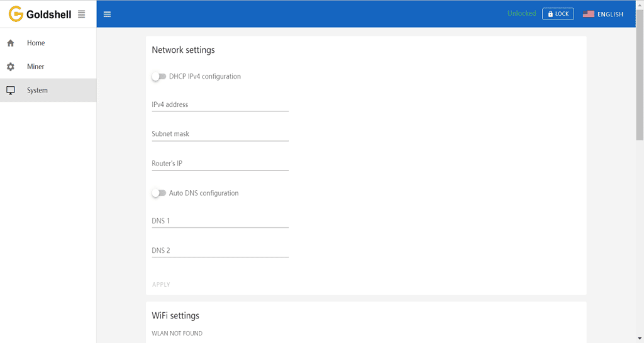Click the DNS 1 field
The width and height of the screenshot is (644, 343).
tap(220, 221)
